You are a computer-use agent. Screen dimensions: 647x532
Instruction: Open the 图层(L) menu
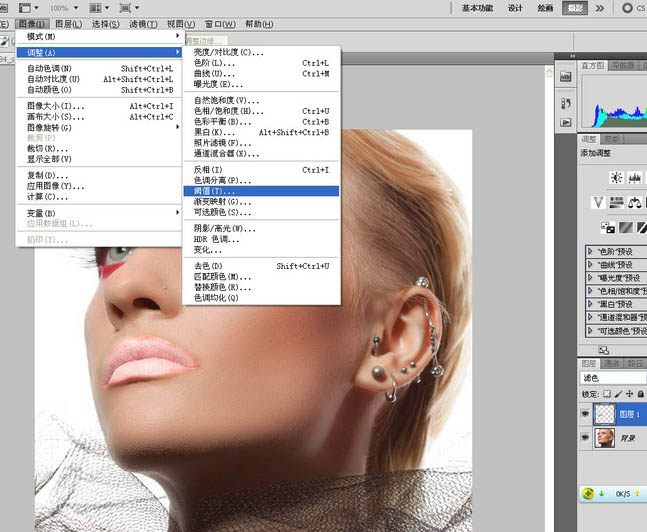tap(68, 24)
